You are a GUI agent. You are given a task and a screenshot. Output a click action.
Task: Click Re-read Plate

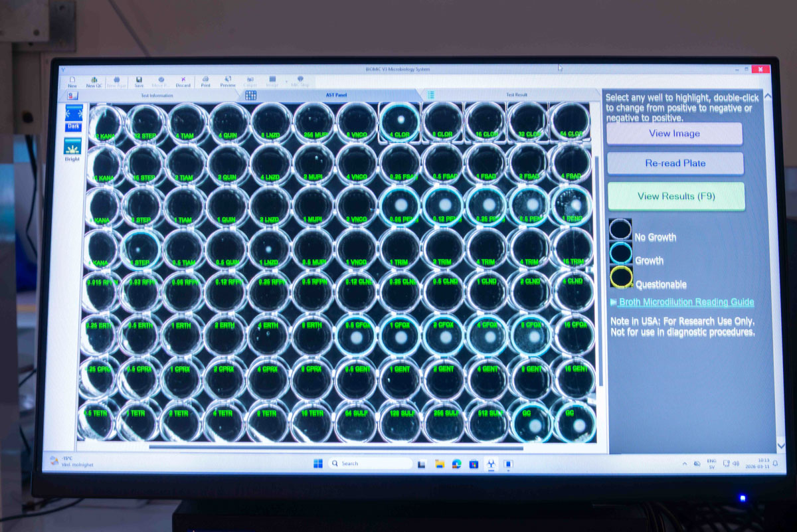[x=675, y=163]
